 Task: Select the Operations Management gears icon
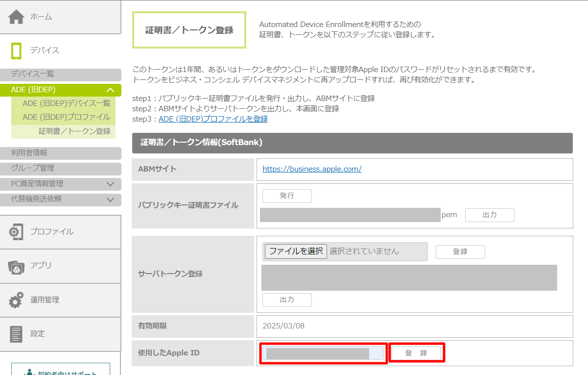16,300
